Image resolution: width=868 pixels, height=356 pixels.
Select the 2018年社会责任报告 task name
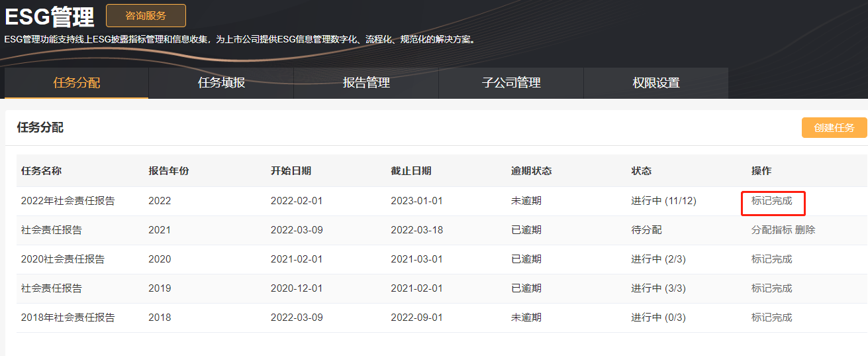click(x=68, y=318)
